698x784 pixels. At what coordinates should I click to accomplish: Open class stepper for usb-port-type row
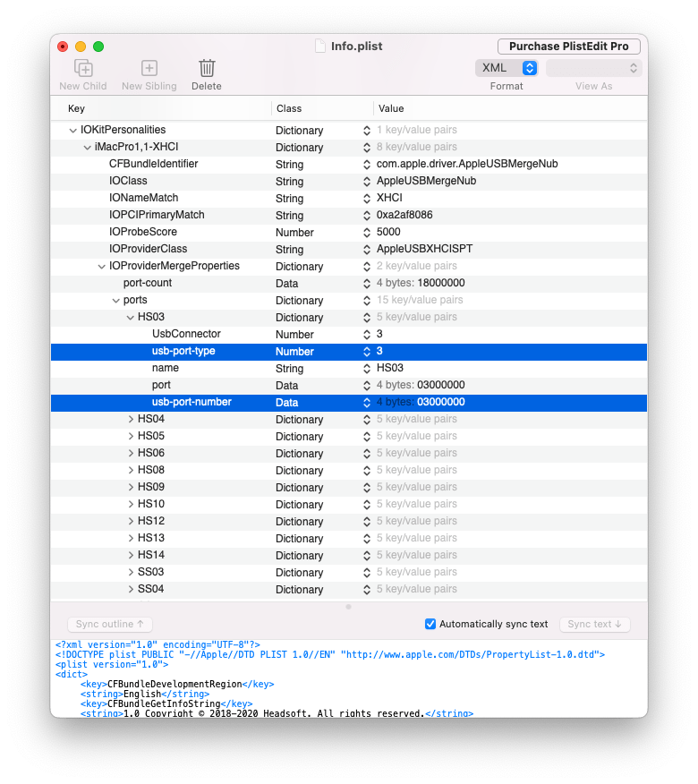click(367, 351)
